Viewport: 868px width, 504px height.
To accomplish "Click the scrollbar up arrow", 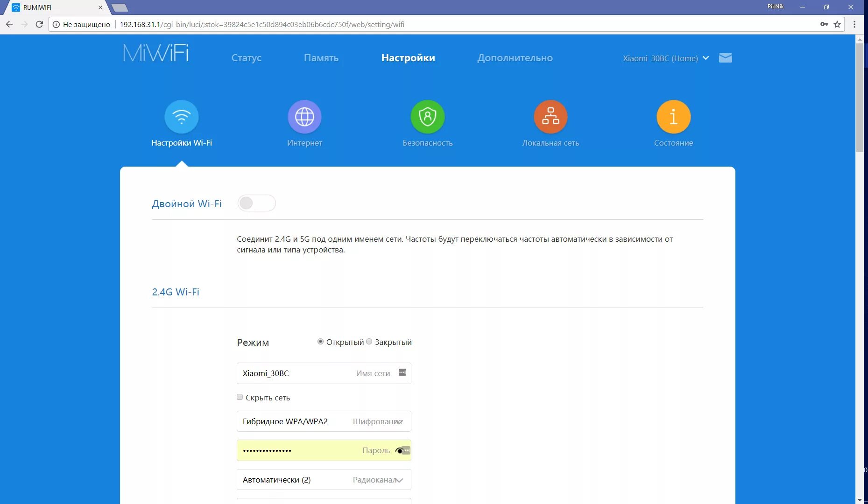I will coord(860,39).
